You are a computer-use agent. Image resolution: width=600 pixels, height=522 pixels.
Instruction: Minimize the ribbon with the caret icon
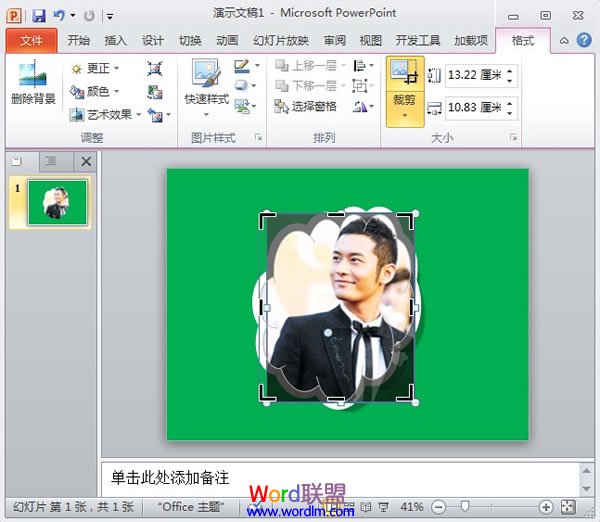pos(564,41)
